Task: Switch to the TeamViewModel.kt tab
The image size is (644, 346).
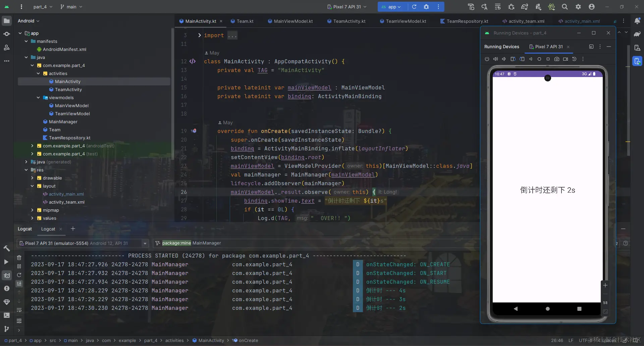Action: point(403,21)
